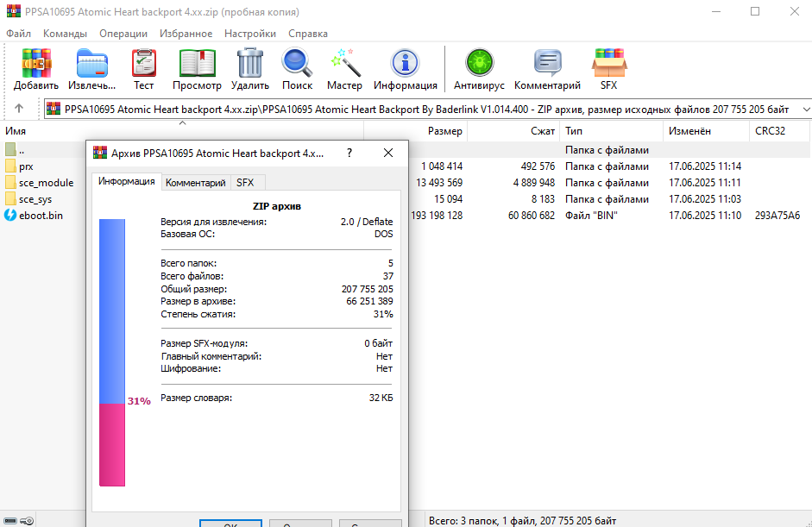
Task: Launch the Мастер wizard wand icon
Action: point(344,64)
